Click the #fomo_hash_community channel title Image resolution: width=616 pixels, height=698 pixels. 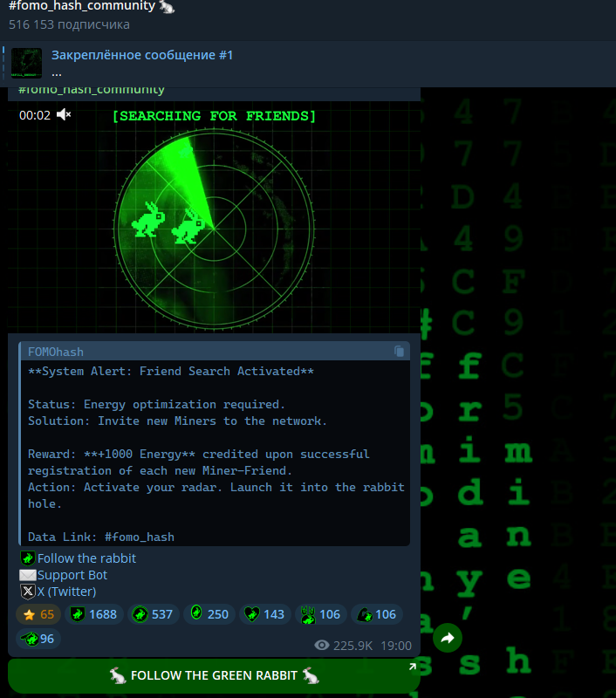pos(91,7)
